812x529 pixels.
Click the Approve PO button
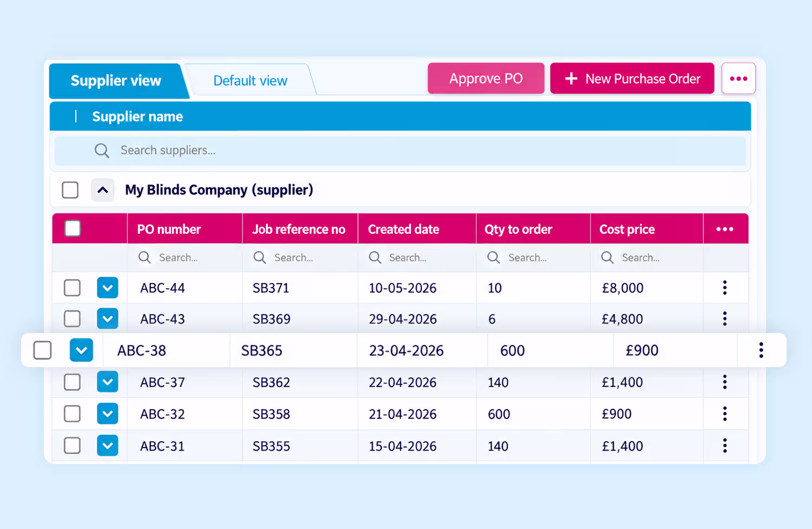pyautogui.click(x=486, y=79)
